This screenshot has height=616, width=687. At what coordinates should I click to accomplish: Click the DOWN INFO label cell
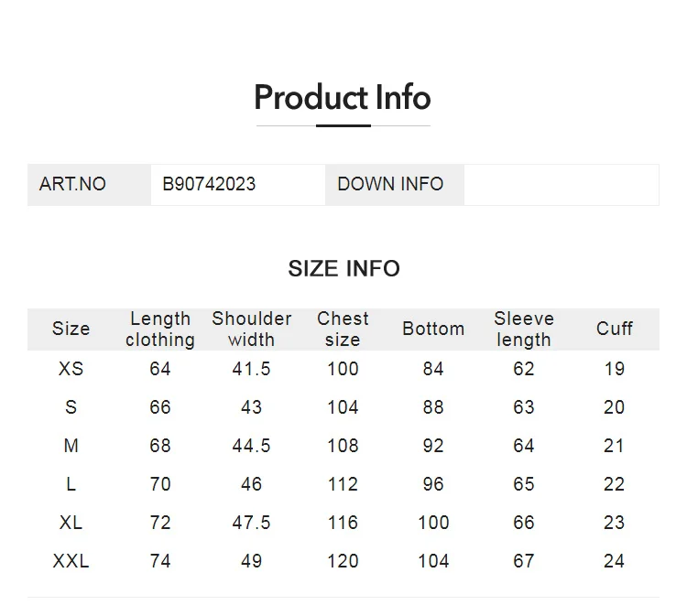coord(395,185)
